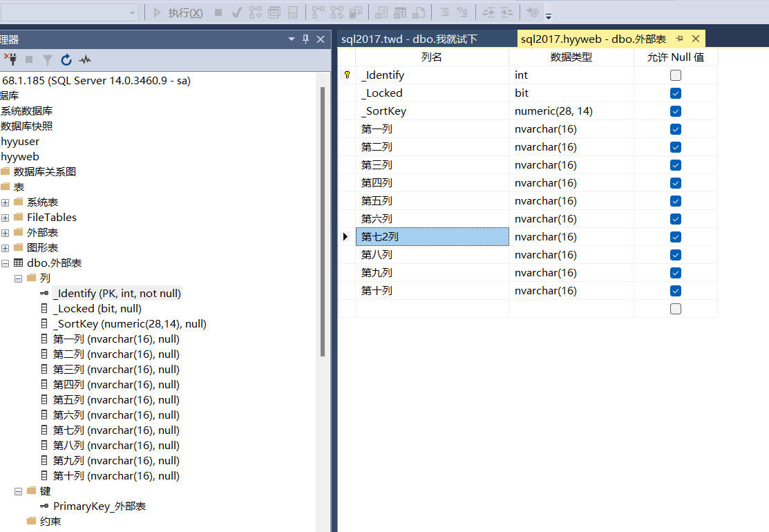Select PrimaryKey_外部表 in the tree
The height and width of the screenshot is (532, 769).
99,506
